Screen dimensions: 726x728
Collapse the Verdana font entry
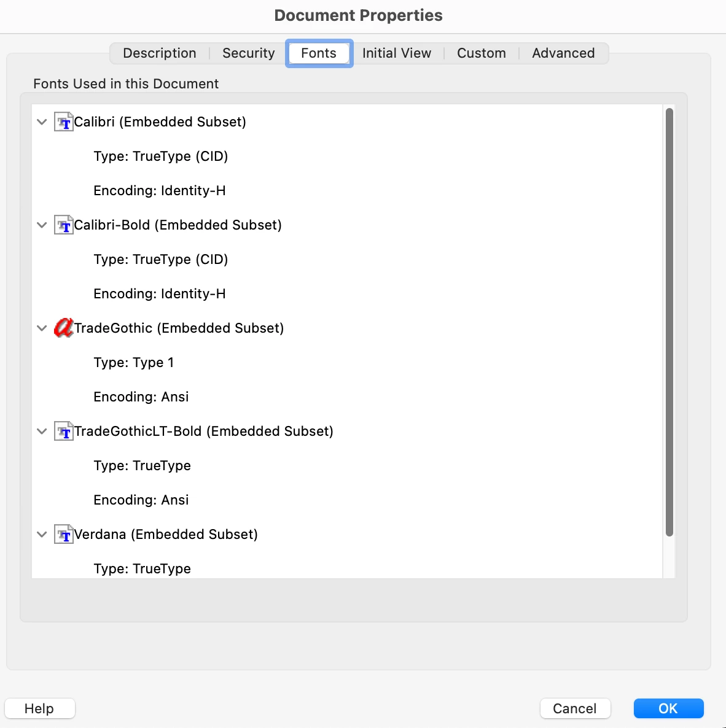click(x=42, y=535)
